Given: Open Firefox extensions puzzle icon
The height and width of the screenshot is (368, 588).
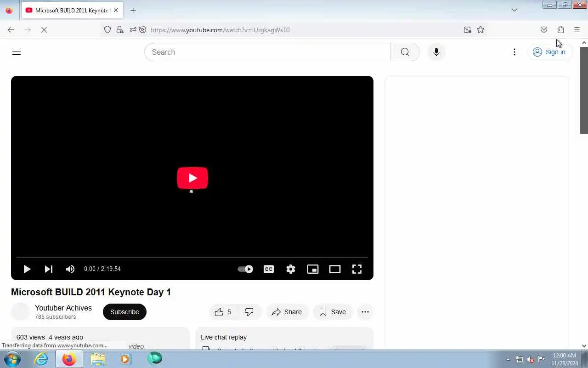Looking at the screenshot, I should click(x=560, y=30).
